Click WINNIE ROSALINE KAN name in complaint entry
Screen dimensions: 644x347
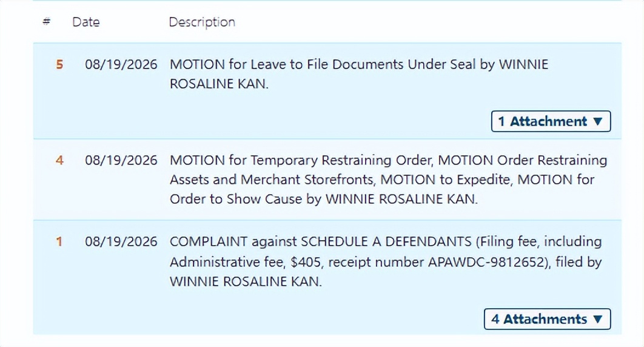pos(246,281)
